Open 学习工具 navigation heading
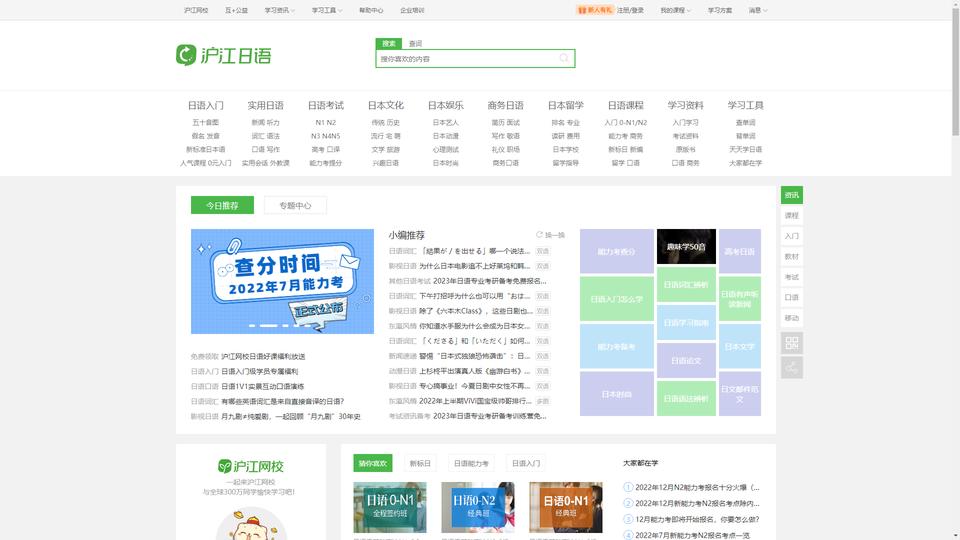Image resolution: width=960 pixels, height=540 pixels. click(746, 105)
